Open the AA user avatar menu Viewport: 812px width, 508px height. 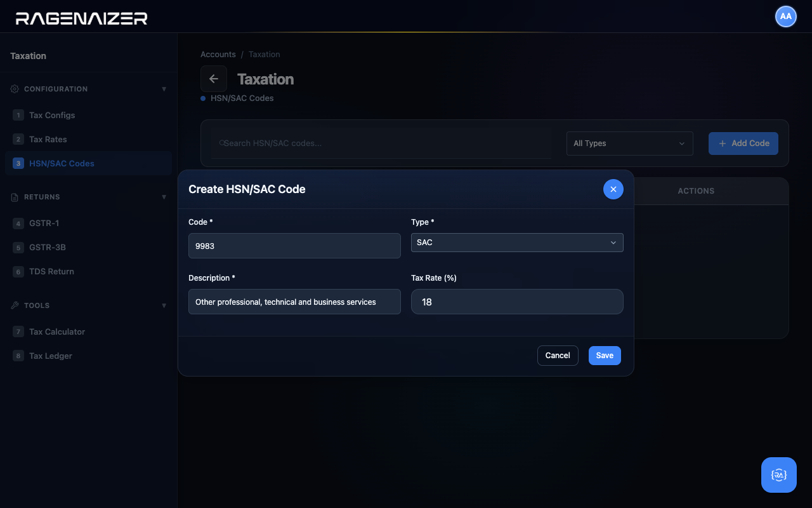tap(786, 17)
